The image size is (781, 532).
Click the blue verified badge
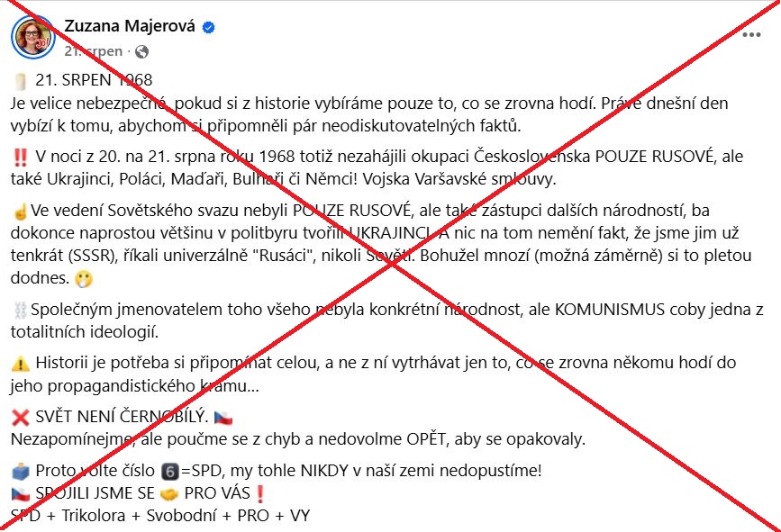pos(209,27)
